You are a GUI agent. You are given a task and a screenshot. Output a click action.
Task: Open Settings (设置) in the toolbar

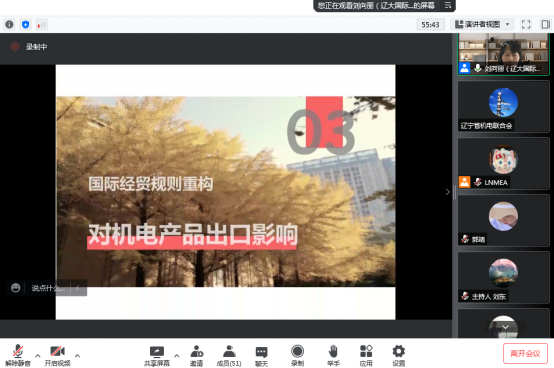click(399, 356)
